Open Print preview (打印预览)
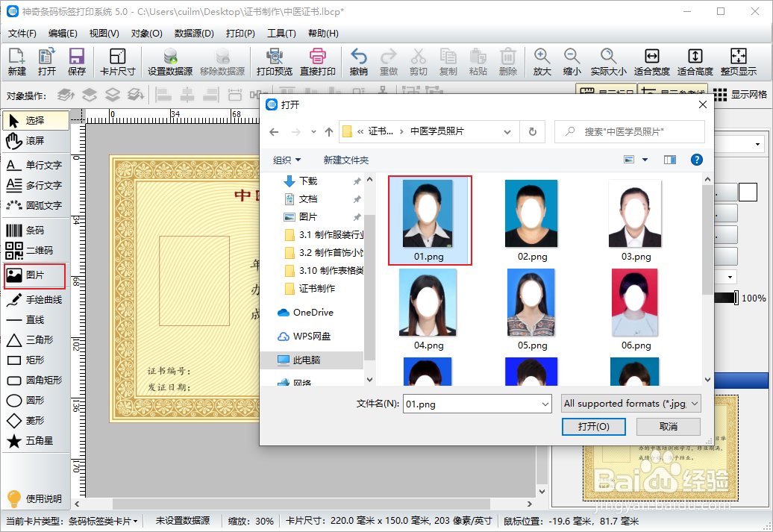 275,62
